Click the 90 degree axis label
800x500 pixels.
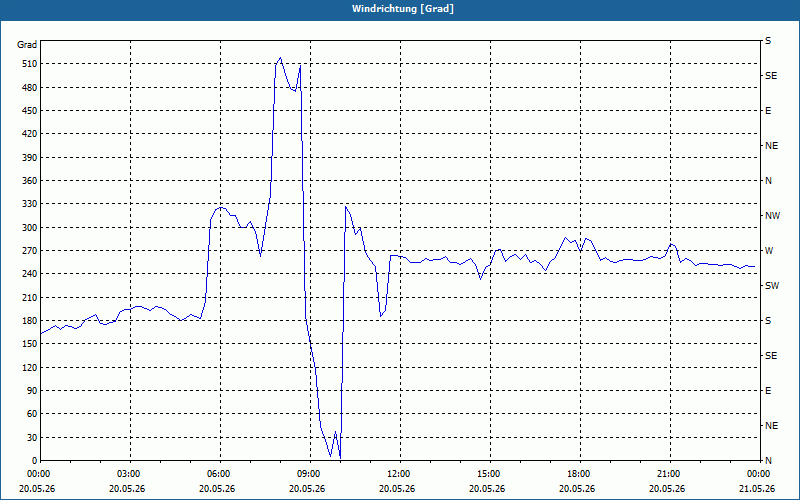pos(32,391)
